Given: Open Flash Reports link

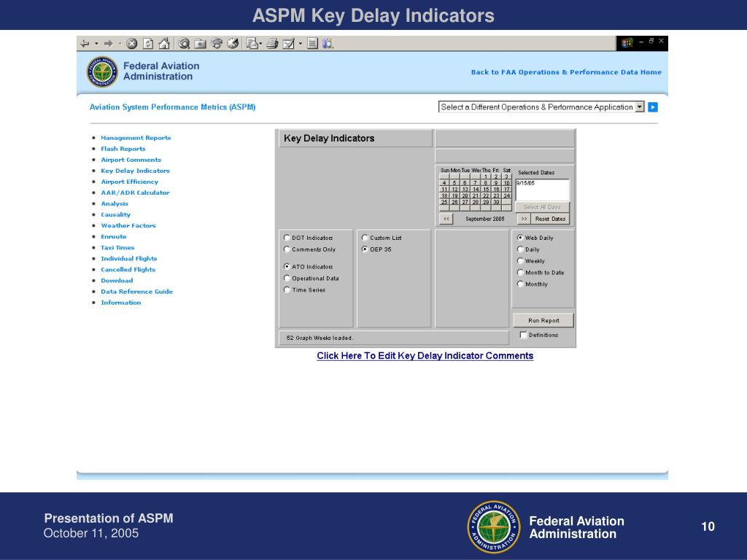Looking at the screenshot, I should tap(123, 149).
